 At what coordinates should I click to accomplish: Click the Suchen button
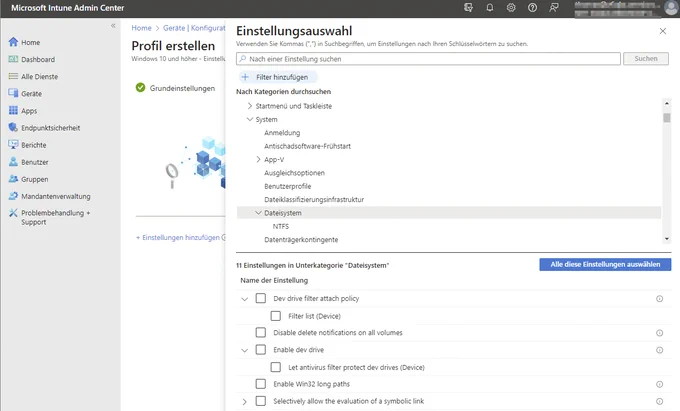tap(646, 59)
